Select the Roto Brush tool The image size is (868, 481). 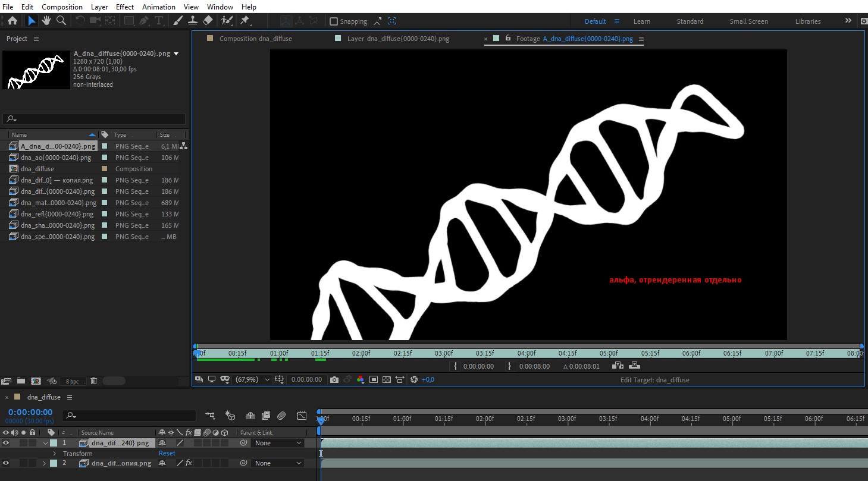point(226,21)
